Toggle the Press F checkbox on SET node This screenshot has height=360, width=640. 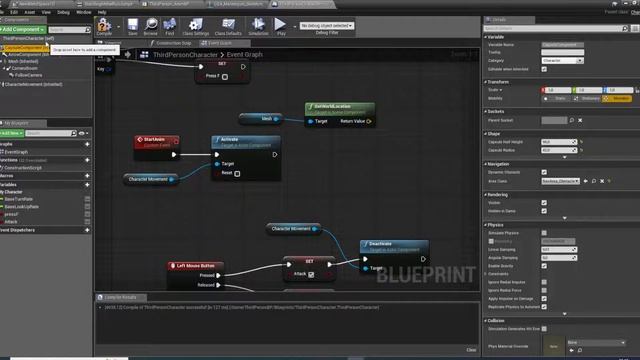(225, 77)
